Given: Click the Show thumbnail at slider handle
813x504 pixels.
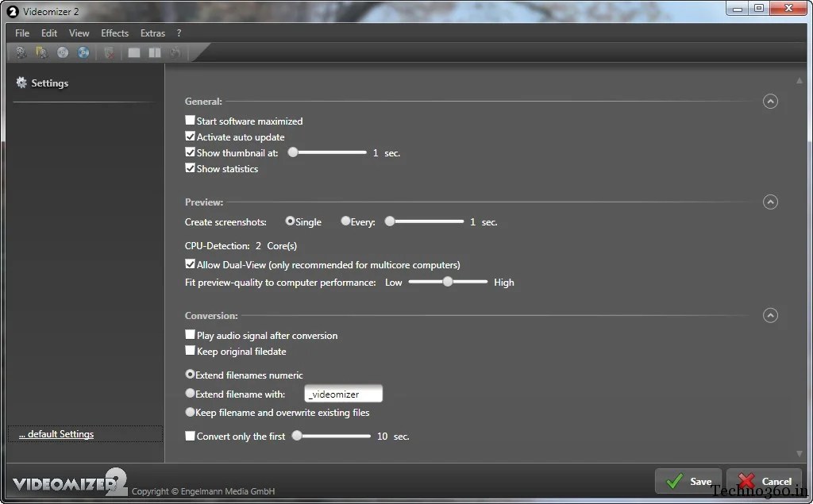Looking at the screenshot, I should (x=293, y=152).
